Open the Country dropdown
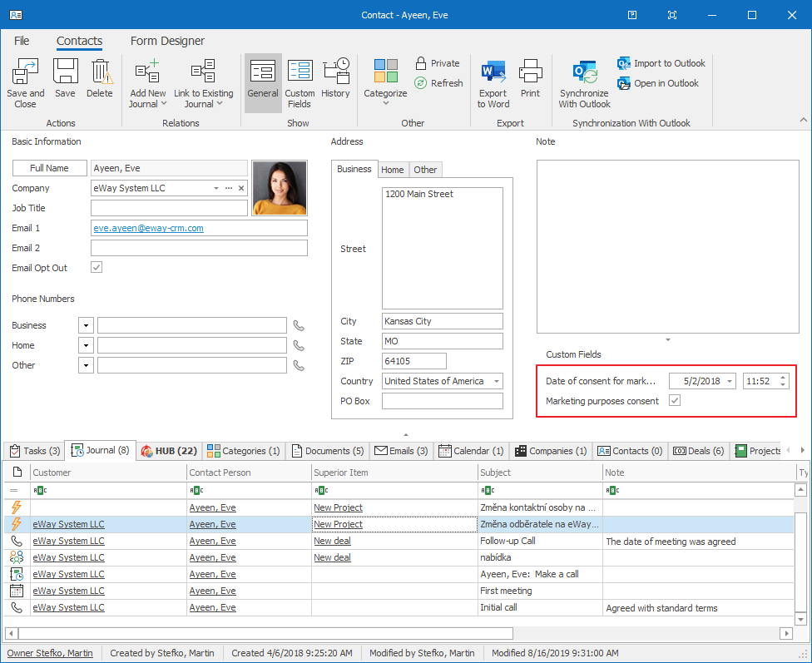Viewport: 812px width, 663px height. [497, 381]
